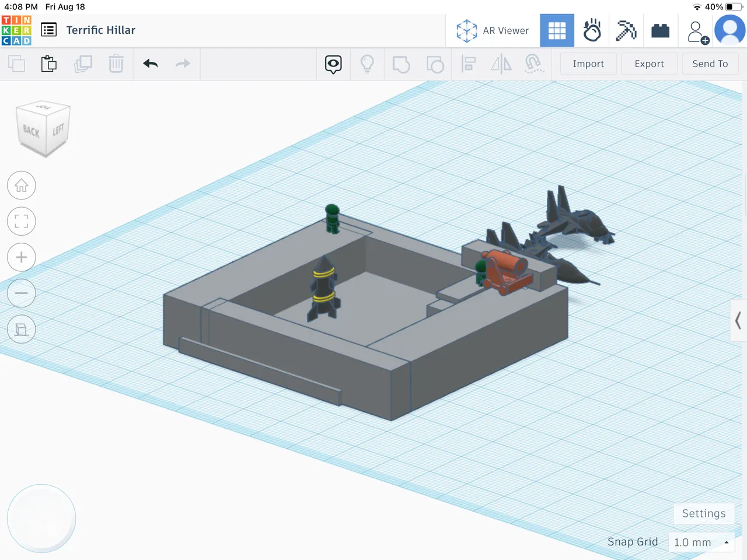The height and width of the screenshot is (560, 747).
Task: Switch to Blocks mode via the pickaxe icon
Action: click(626, 30)
